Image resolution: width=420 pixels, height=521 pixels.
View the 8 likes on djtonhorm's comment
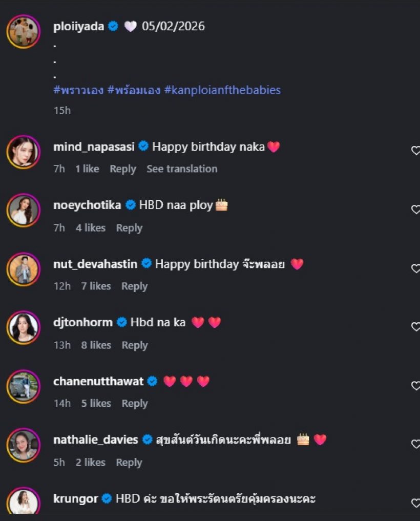96,345
